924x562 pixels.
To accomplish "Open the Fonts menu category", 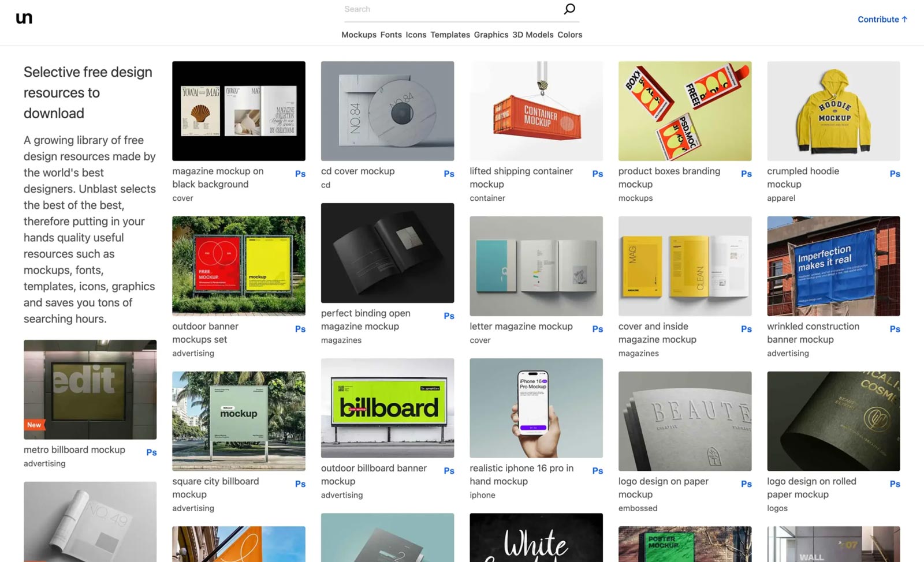I will click(x=391, y=35).
